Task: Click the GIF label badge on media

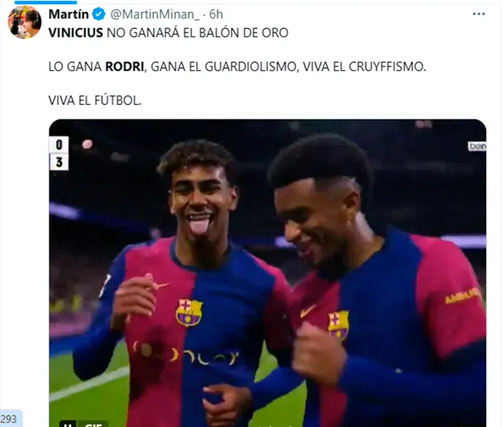Action: point(92,424)
